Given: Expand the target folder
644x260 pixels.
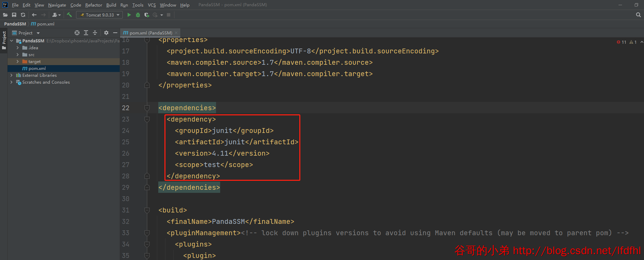Looking at the screenshot, I should tap(18, 61).
